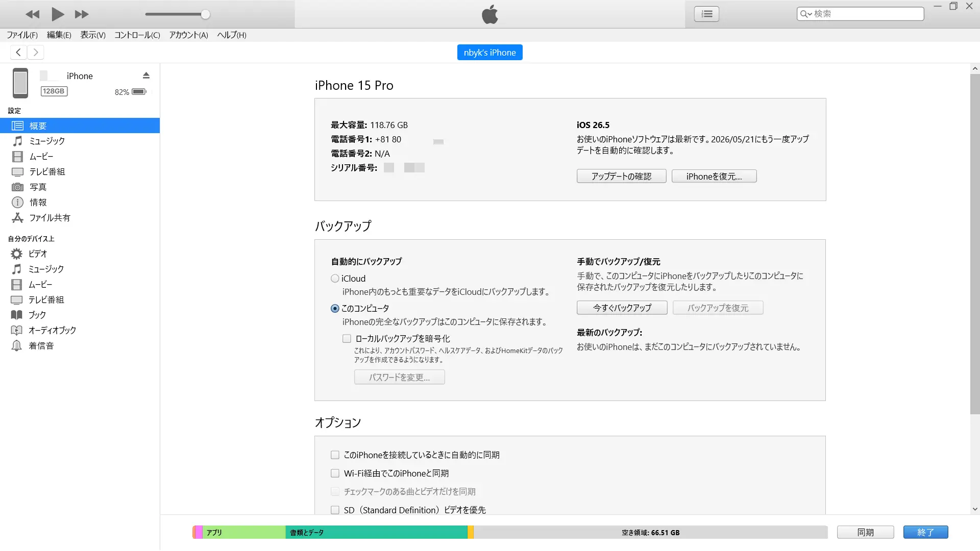This screenshot has width=980, height=551.
Task: Click the nbyk's iPhone device button
Action: pos(489,53)
